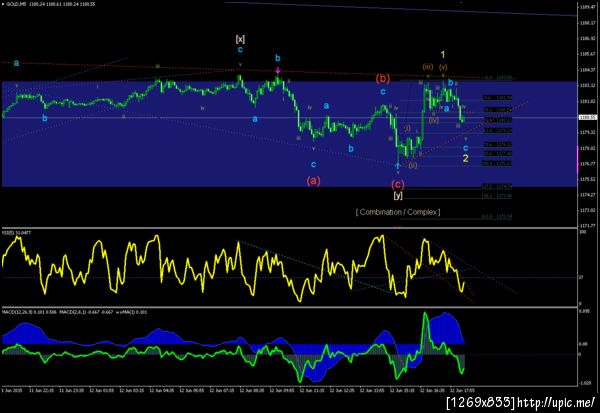The image size is (600, 413).
Task: Click the orange (v) wave label
Action: 443,67
